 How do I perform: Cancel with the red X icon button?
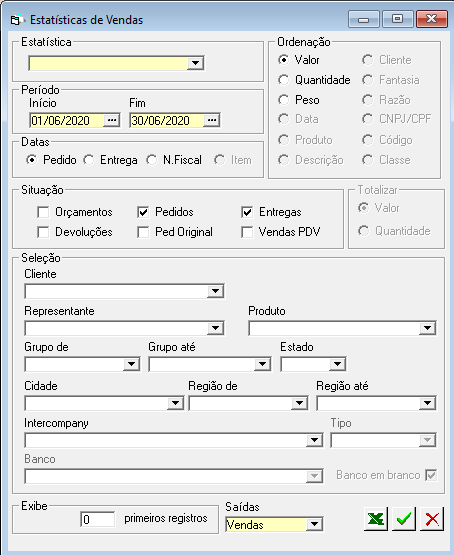point(432,519)
